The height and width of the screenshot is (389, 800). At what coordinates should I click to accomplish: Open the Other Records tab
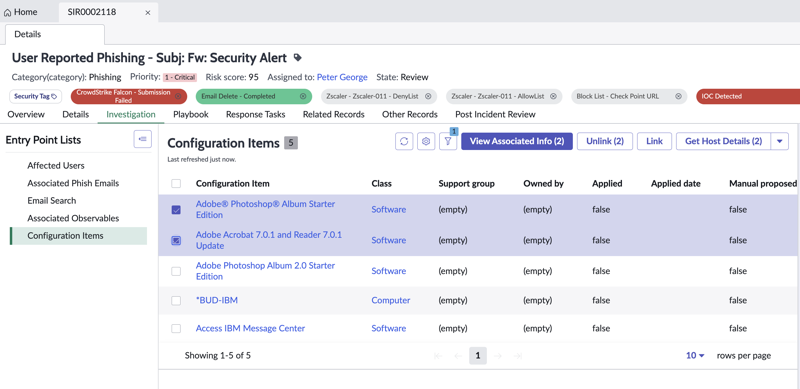tap(410, 114)
